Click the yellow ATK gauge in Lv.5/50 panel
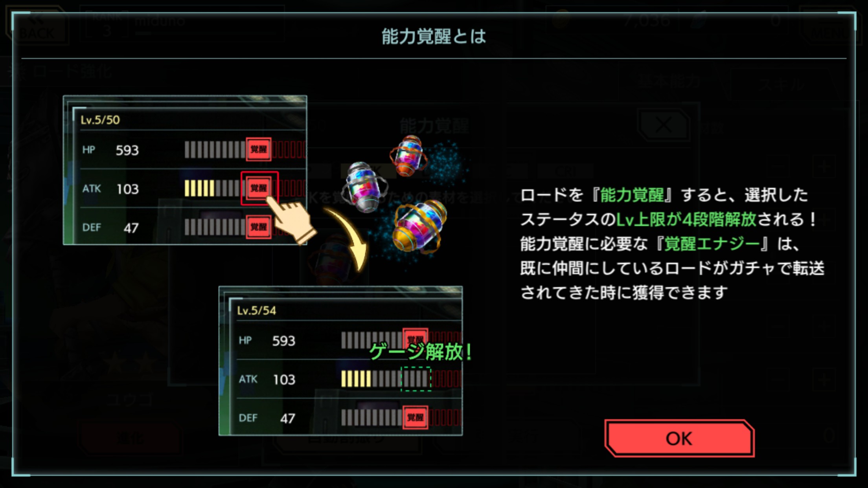This screenshot has height=488, width=868. tap(200, 188)
